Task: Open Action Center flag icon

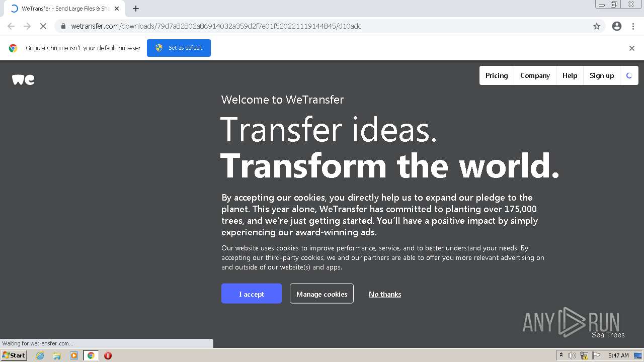Action: click(x=596, y=355)
